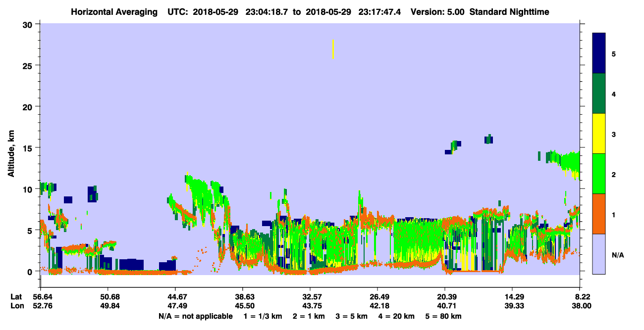Viewport: 644px width, 330px height.
Task: Click the colorbar label '4'
Action: (x=614, y=94)
